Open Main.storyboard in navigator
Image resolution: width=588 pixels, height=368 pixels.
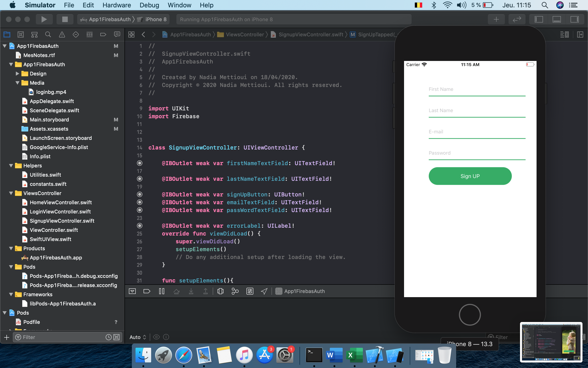click(x=49, y=120)
